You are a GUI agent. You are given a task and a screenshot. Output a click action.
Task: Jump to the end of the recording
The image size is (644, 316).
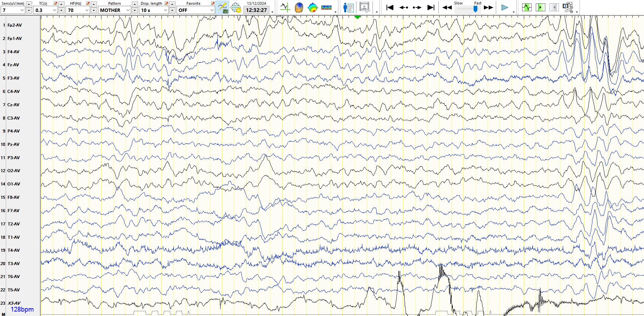[431, 8]
